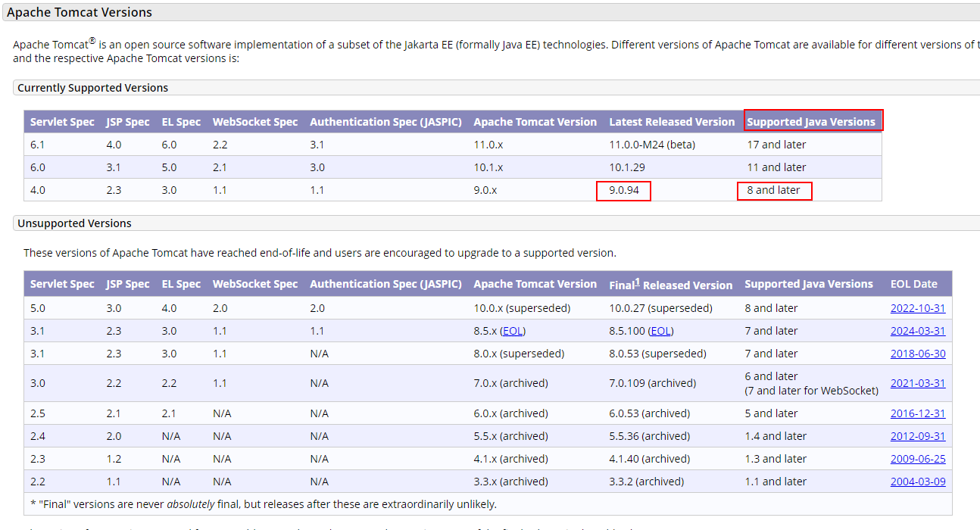Screen dimensions: 980x530
Task: Click the 5.5.x (archived) cell
Action: coord(510,436)
